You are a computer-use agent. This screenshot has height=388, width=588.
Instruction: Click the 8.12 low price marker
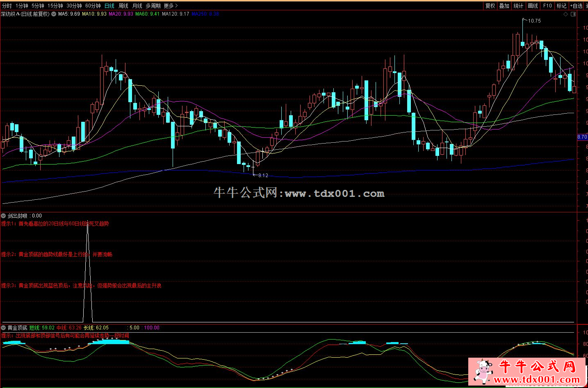click(x=263, y=175)
